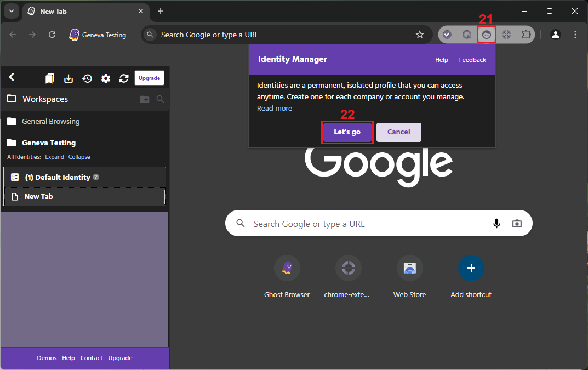Bookmark this tab with the star icon
Viewport: 588px width, 370px height.
[x=420, y=35]
